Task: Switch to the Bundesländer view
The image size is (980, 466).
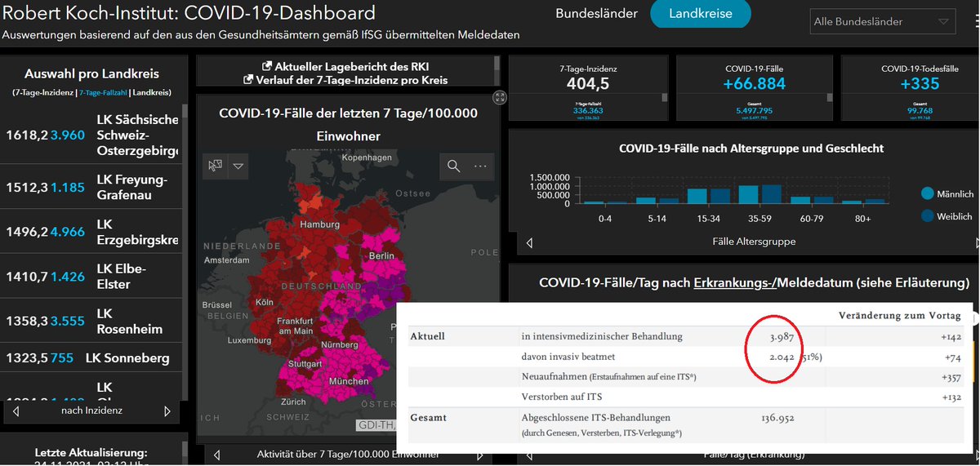Action: (x=595, y=14)
